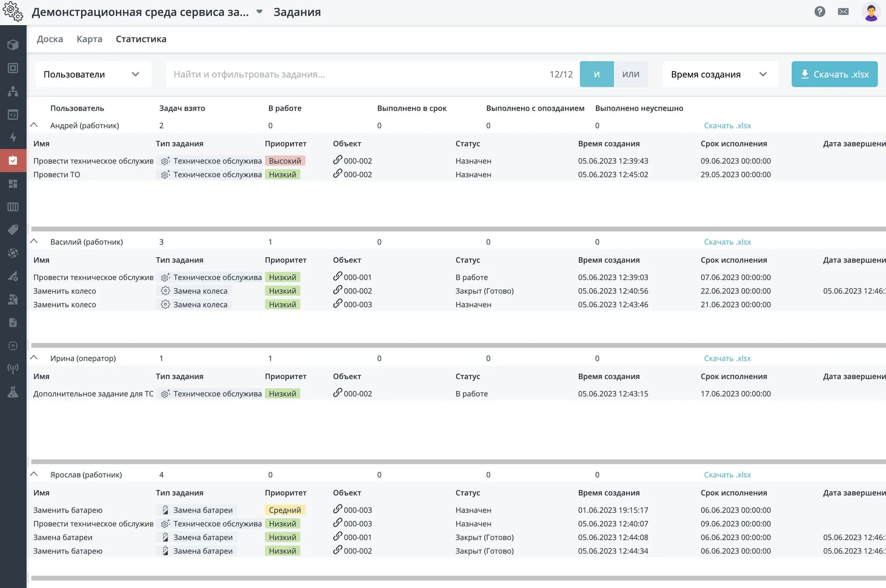
Task: Switch to the Доска tab
Action: coord(50,39)
